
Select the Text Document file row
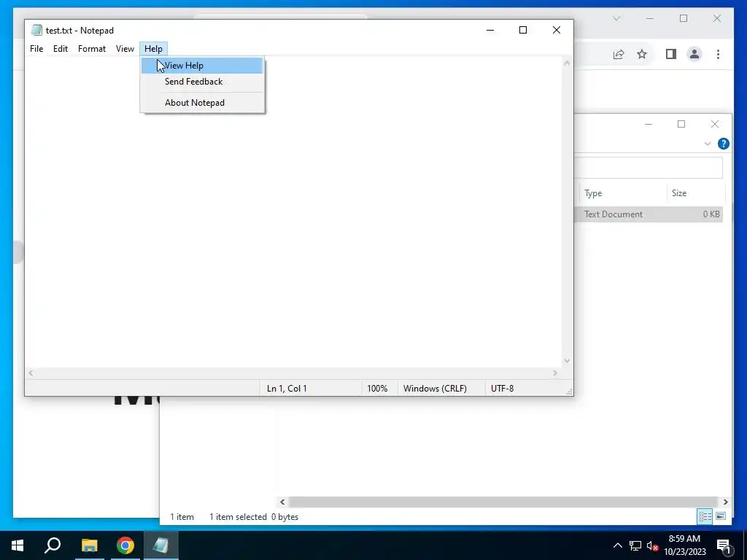(x=649, y=214)
